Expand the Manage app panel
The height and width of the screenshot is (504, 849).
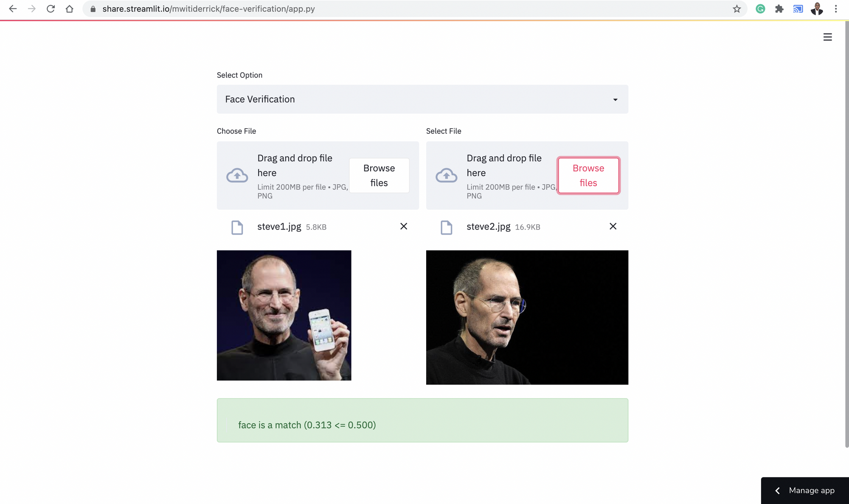[x=805, y=490]
